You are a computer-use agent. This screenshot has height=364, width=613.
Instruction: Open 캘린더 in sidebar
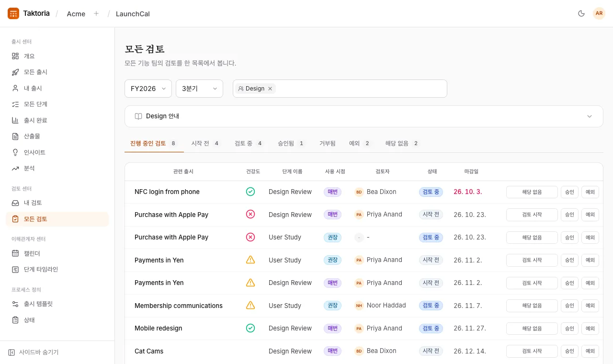57,253
